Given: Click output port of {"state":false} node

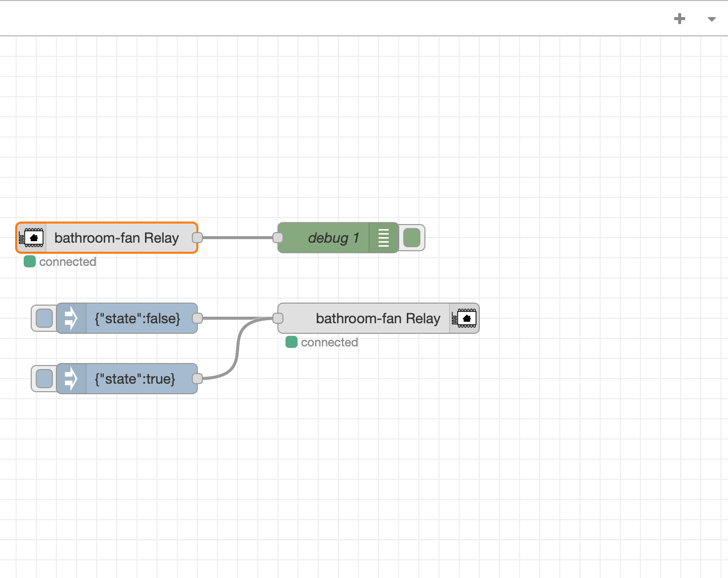Looking at the screenshot, I should click(197, 318).
